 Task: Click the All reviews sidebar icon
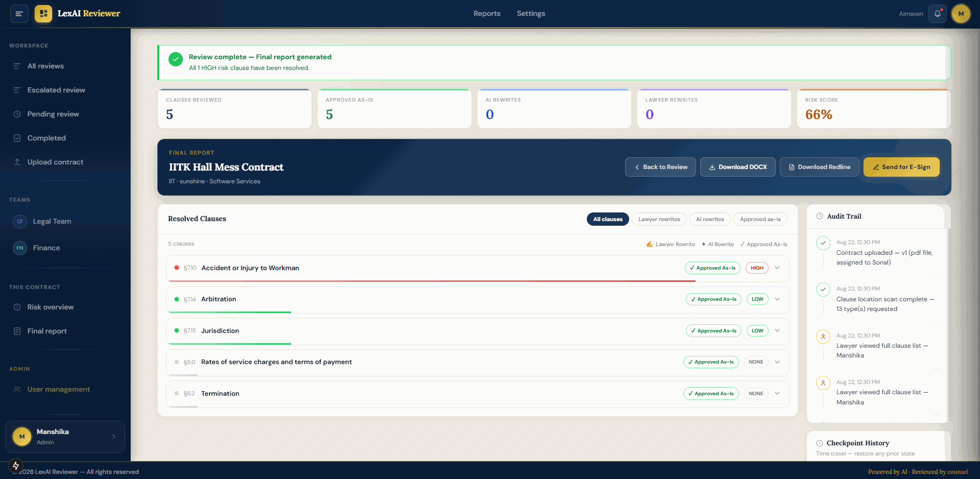click(x=17, y=66)
